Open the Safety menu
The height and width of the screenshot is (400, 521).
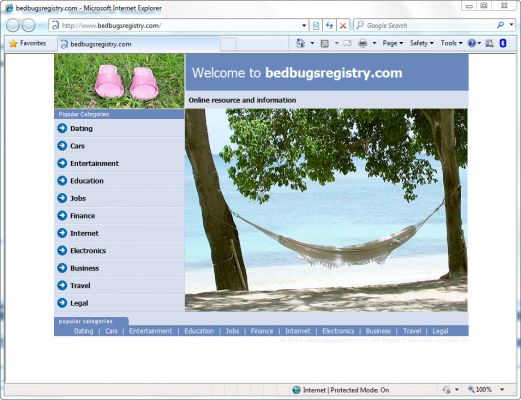pos(421,43)
